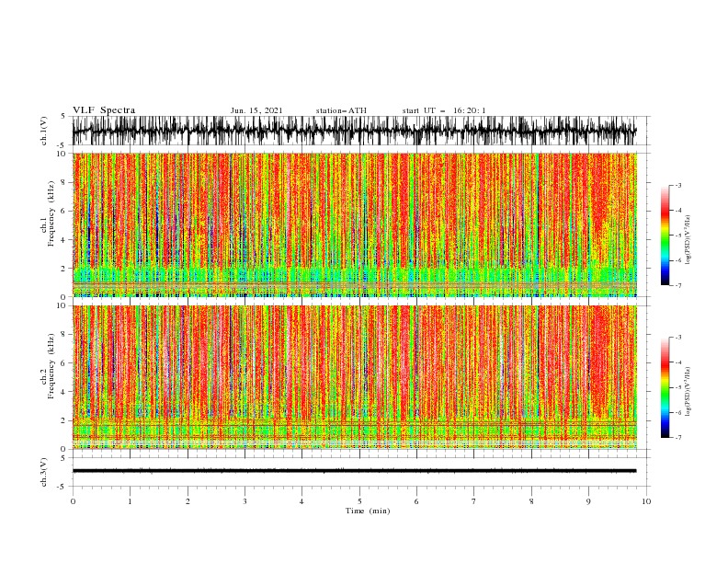Click the "10" kHz tick of ch.2 spectrogram
Image resolution: width=728 pixels, height=563 pixels.
click(x=62, y=305)
